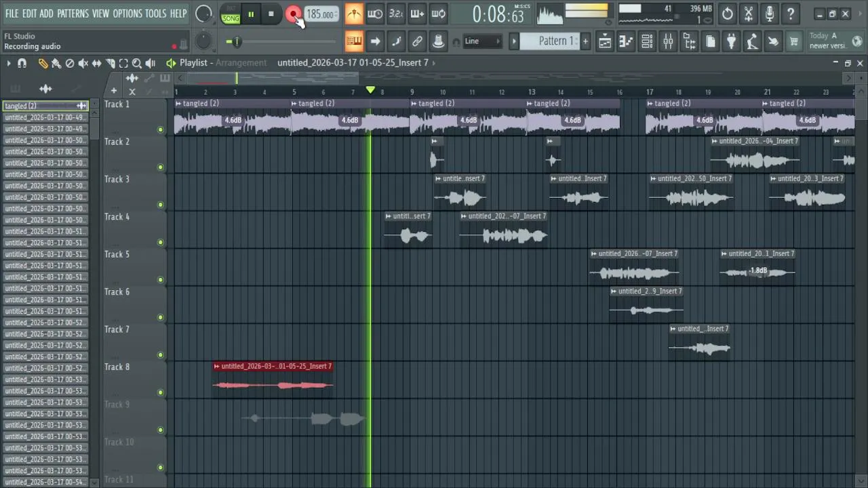Open the audio editor scissors icon
Image resolution: width=868 pixels, height=488 pixels.
(749, 14)
